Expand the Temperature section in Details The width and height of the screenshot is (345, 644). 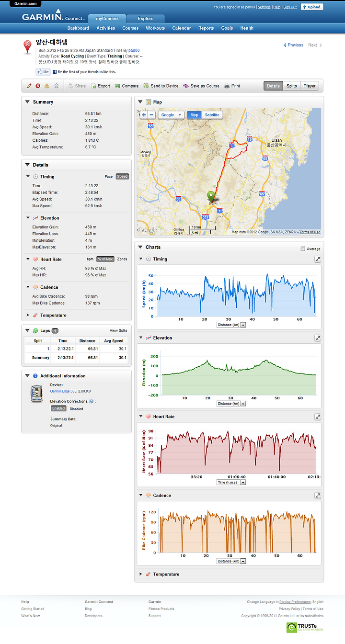point(28,316)
